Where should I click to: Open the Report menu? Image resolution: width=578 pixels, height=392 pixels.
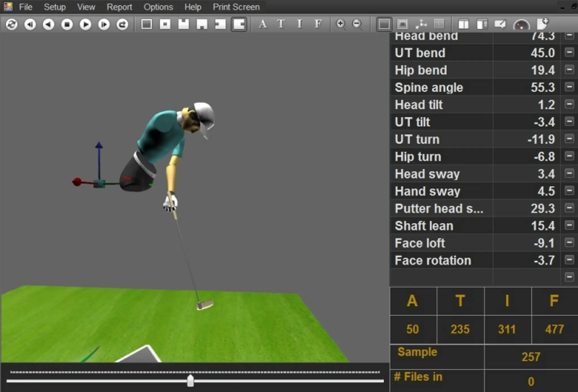click(119, 7)
